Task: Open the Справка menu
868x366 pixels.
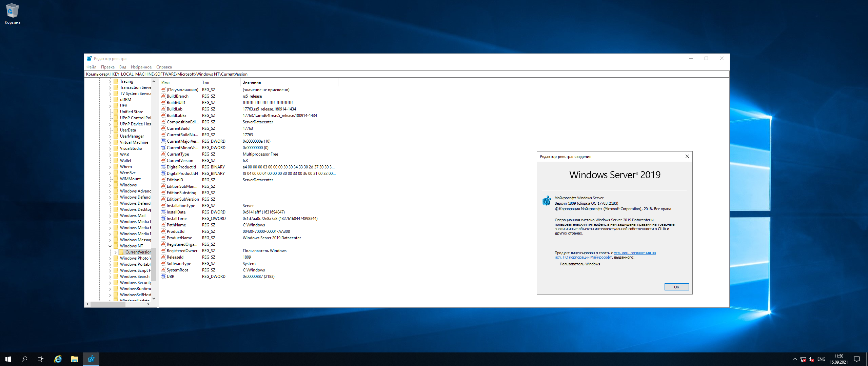Action: click(164, 67)
